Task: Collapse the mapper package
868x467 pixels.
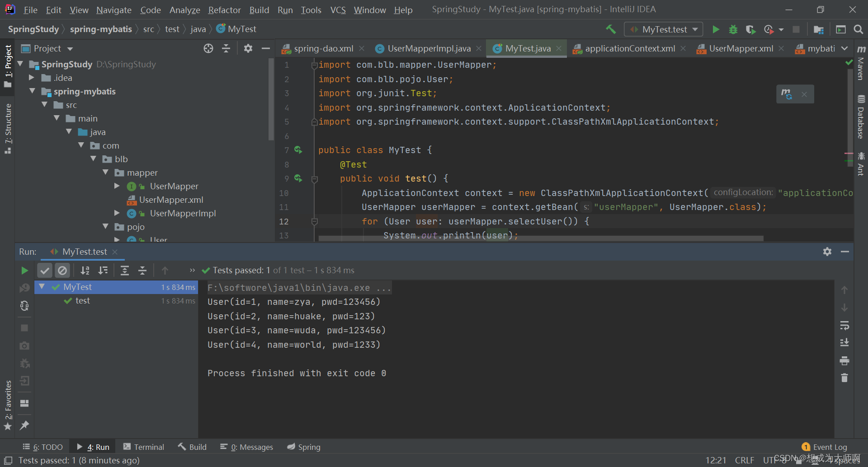Action: 105,173
